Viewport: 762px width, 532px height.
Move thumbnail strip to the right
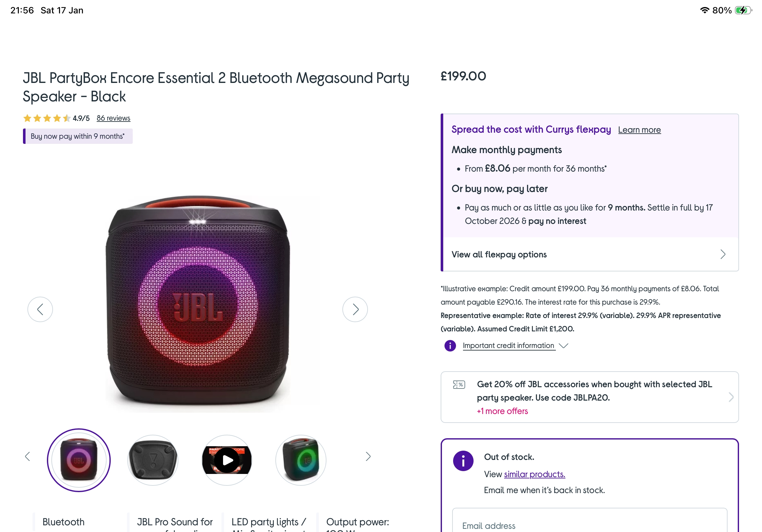[368, 456]
